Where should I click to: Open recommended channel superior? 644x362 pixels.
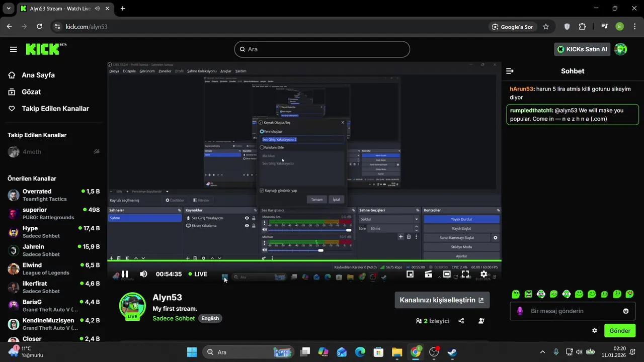(53, 213)
